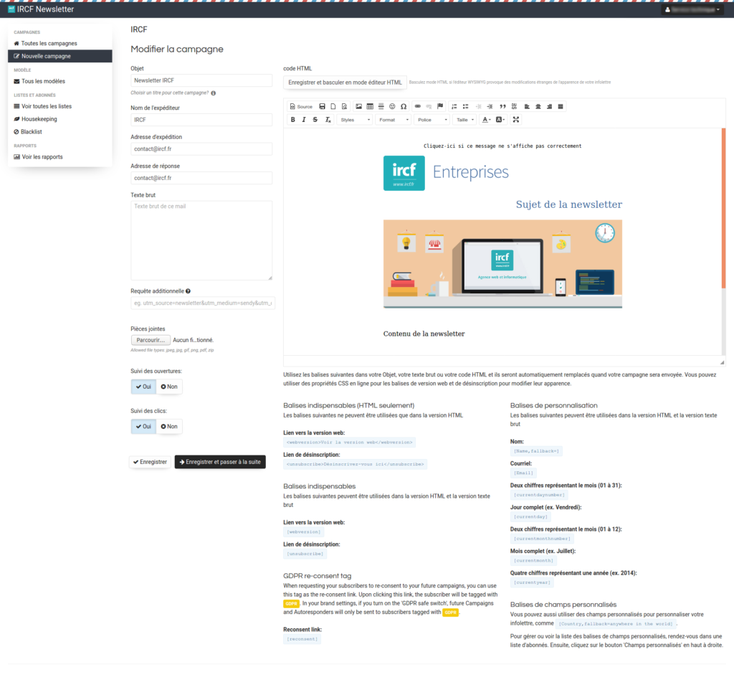Set Suivi des clics to Non
Screen dimensions: 734x700
coord(169,426)
